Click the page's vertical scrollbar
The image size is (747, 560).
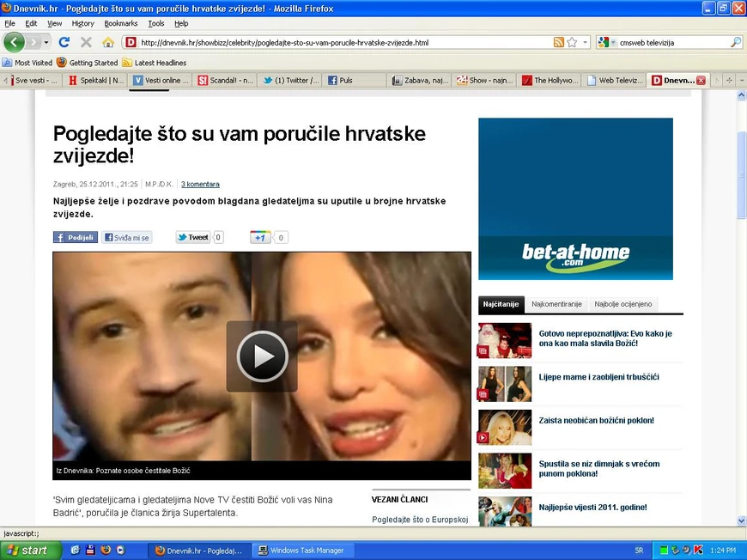(x=741, y=307)
